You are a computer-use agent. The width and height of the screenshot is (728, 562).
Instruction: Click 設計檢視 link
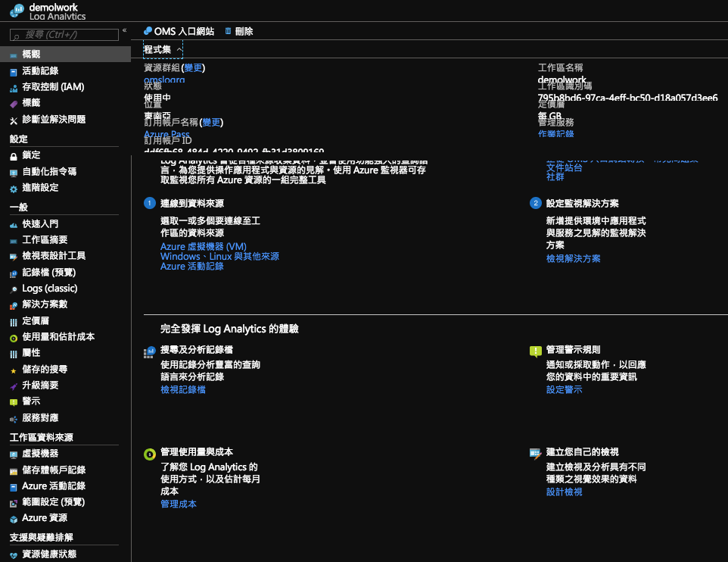pyautogui.click(x=564, y=492)
